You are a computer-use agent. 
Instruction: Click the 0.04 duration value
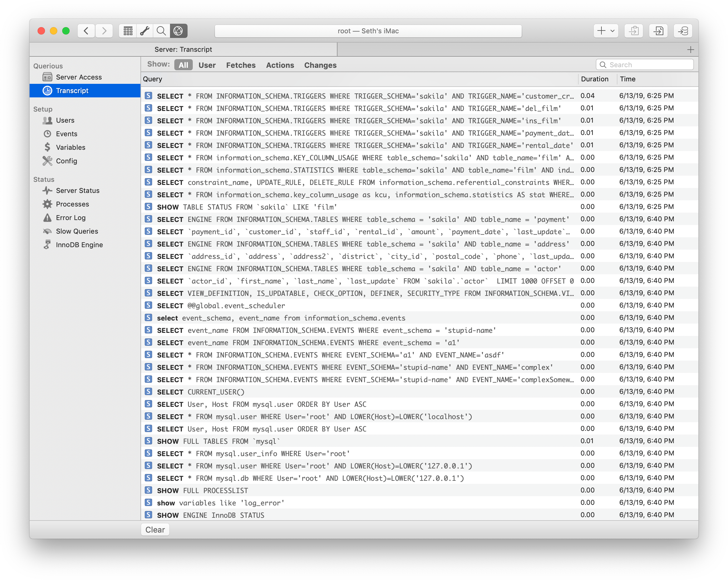coord(587,96)
